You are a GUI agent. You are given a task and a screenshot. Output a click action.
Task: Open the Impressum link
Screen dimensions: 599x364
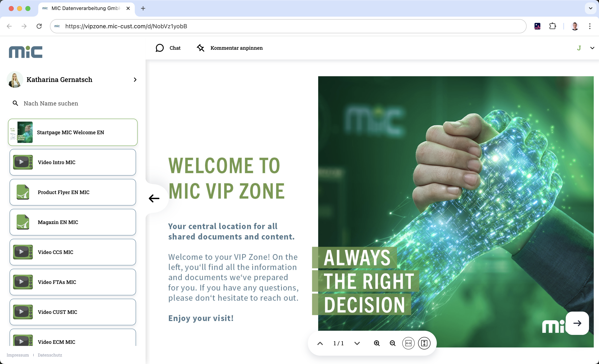[17, 355]
